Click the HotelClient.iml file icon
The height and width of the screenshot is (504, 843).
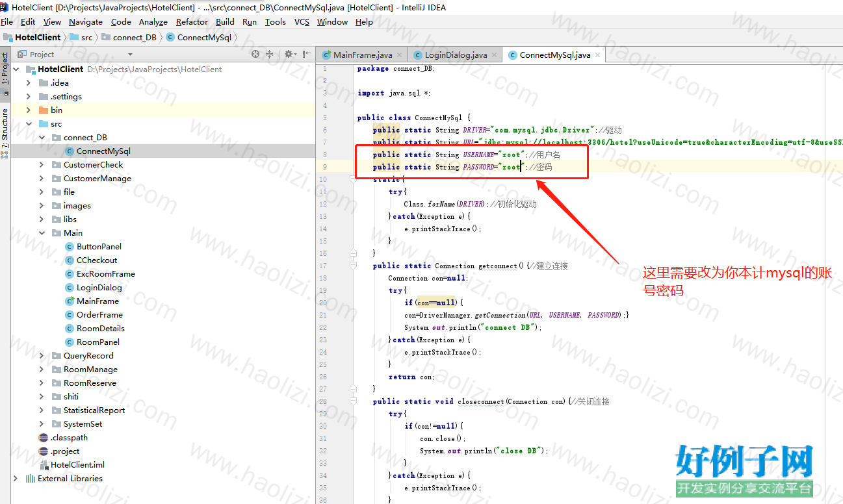(44, 465)
